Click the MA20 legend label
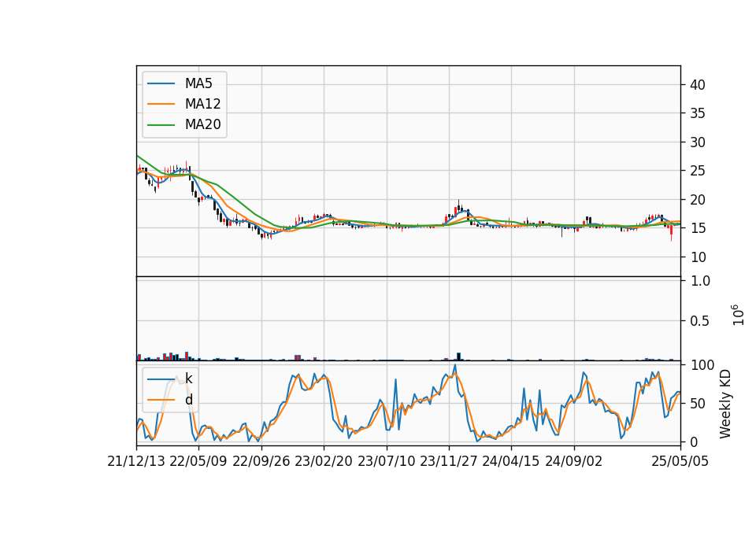Image resolution: width=756 pixels, height=543 pixels. click(x=202, y=124)
